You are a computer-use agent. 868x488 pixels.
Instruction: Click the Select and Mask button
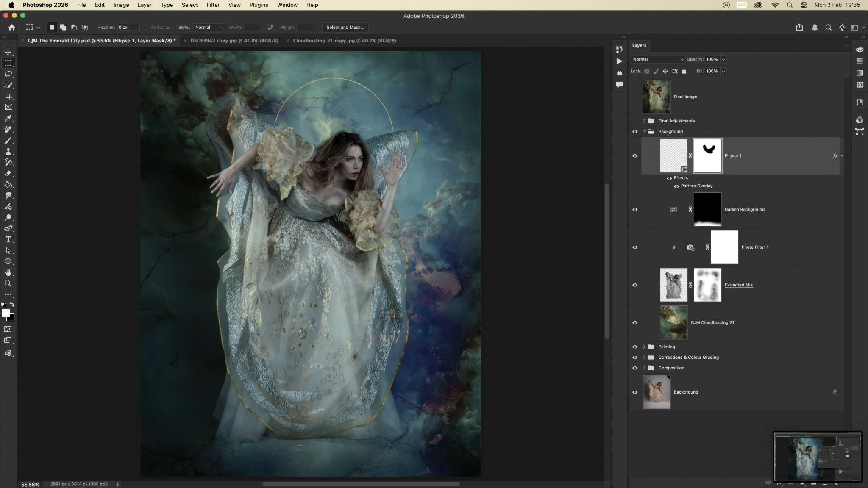point(345,27)
